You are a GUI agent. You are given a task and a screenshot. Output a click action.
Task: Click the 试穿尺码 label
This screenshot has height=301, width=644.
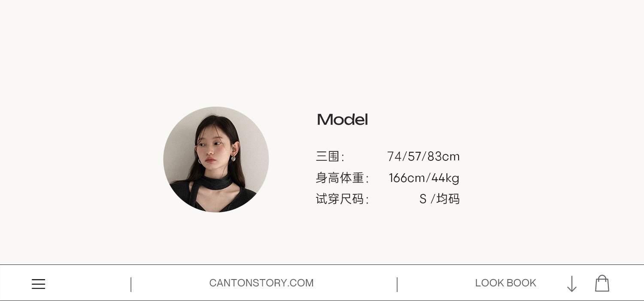(342, 199)
